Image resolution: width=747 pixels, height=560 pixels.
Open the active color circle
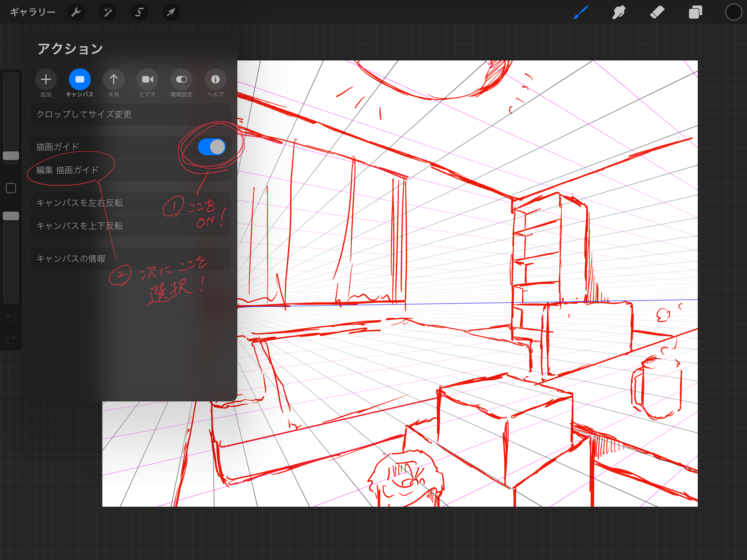(734, 12)
